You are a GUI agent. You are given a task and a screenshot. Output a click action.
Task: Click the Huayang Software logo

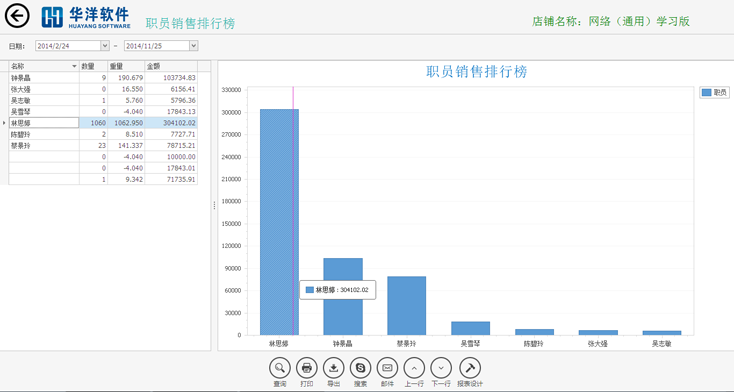[x=86, y=17]
